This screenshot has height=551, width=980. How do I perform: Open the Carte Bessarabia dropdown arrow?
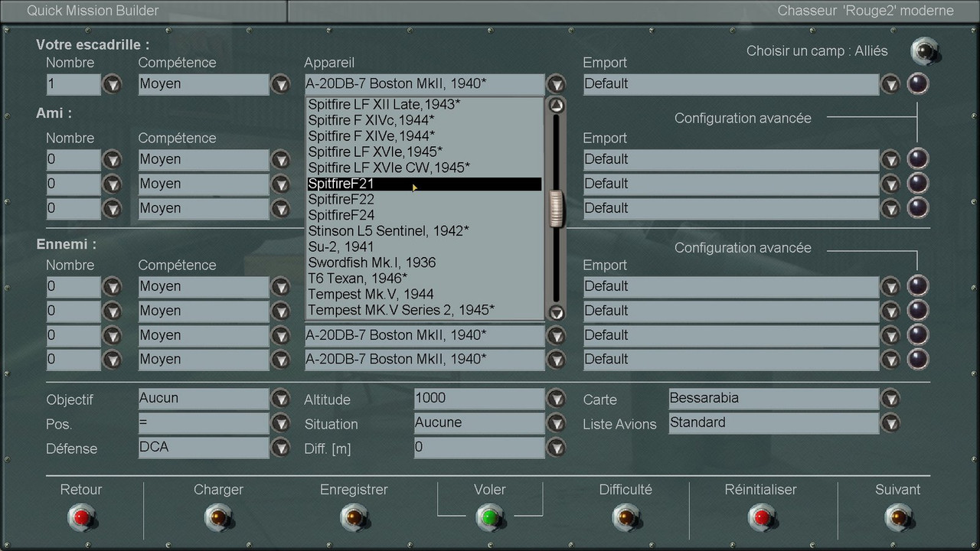(890, 399)
